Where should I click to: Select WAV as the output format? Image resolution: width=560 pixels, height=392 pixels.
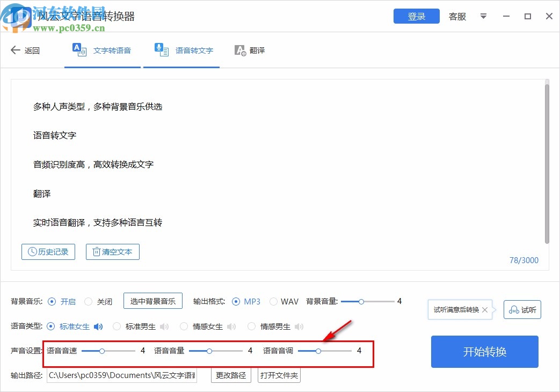[x=274, y=301]
